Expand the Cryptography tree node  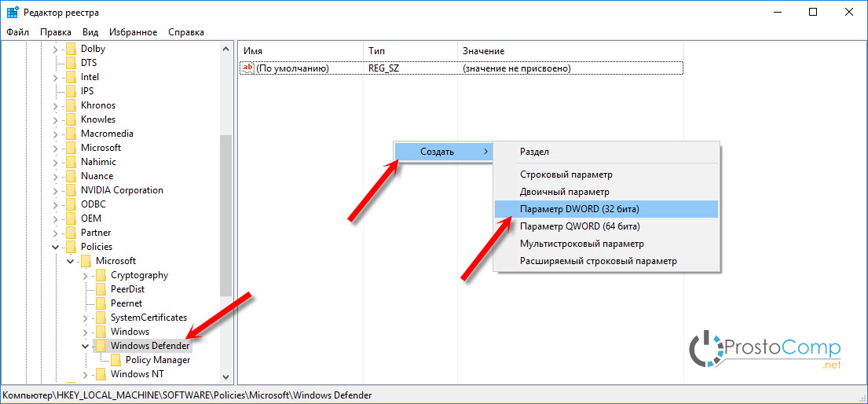[86, 275]
